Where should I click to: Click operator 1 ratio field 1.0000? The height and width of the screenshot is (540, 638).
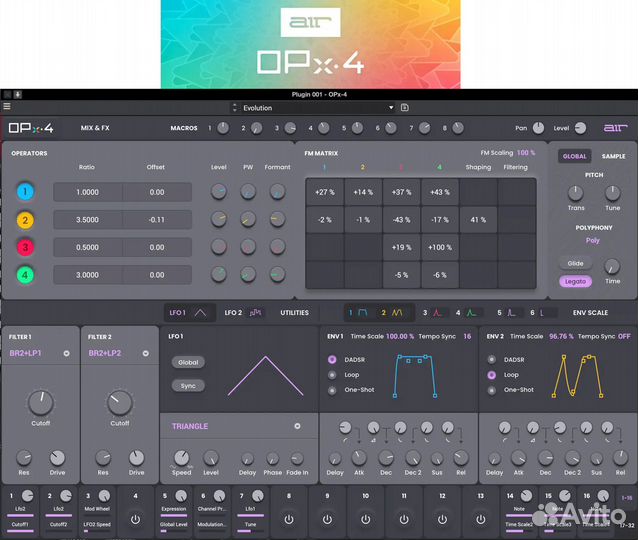point(87,192)
